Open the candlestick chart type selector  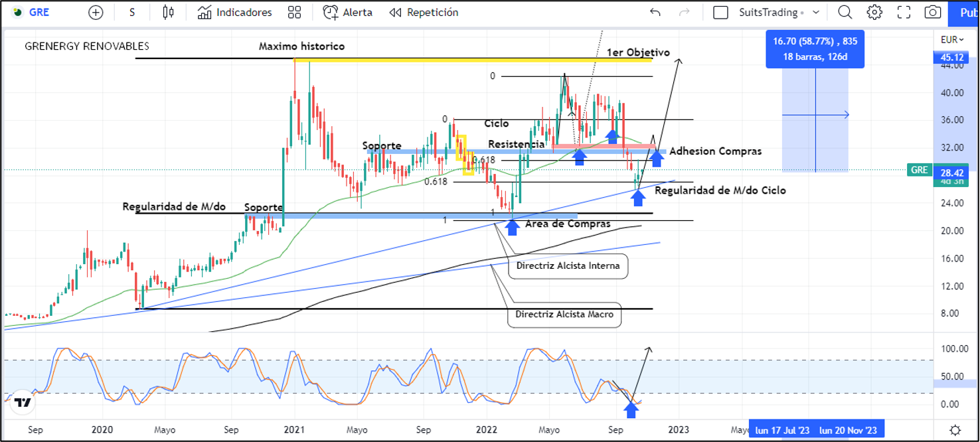[168, 13]
